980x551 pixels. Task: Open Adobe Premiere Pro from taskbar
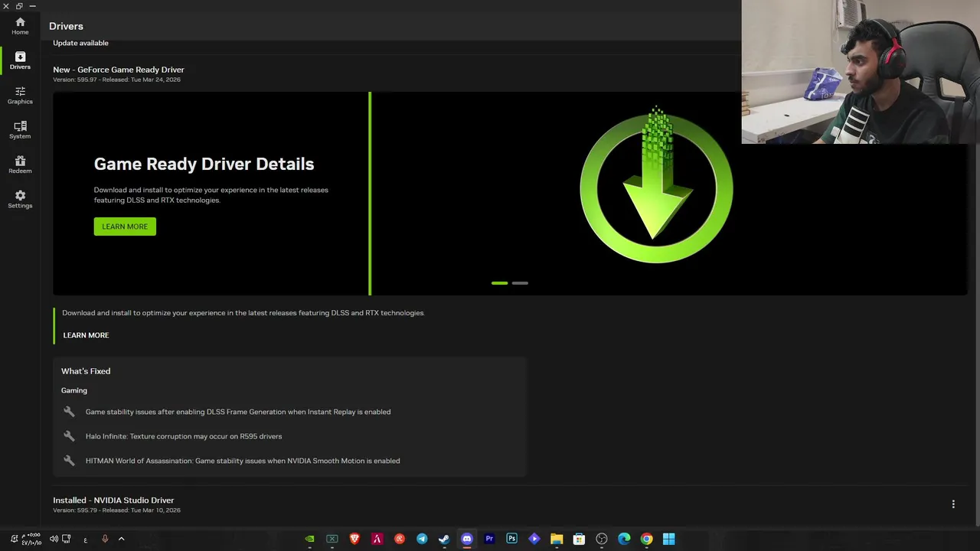489,539
